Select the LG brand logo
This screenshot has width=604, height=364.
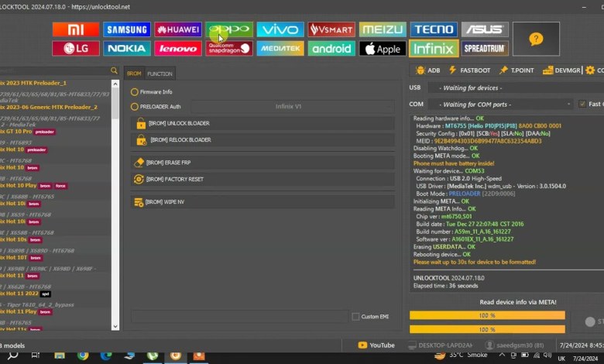click(x=76, y=49)
